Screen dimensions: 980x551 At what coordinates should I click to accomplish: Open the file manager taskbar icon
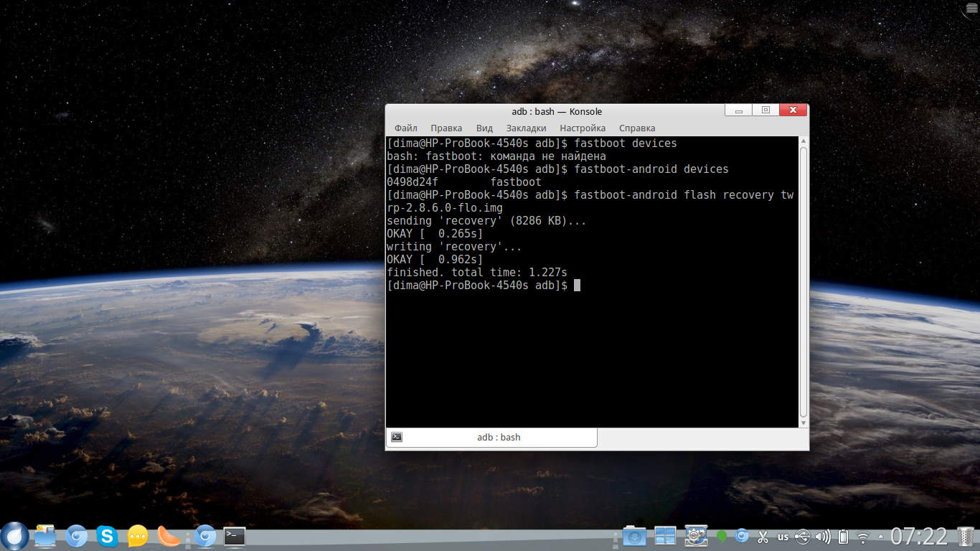[x=45, y=536]
